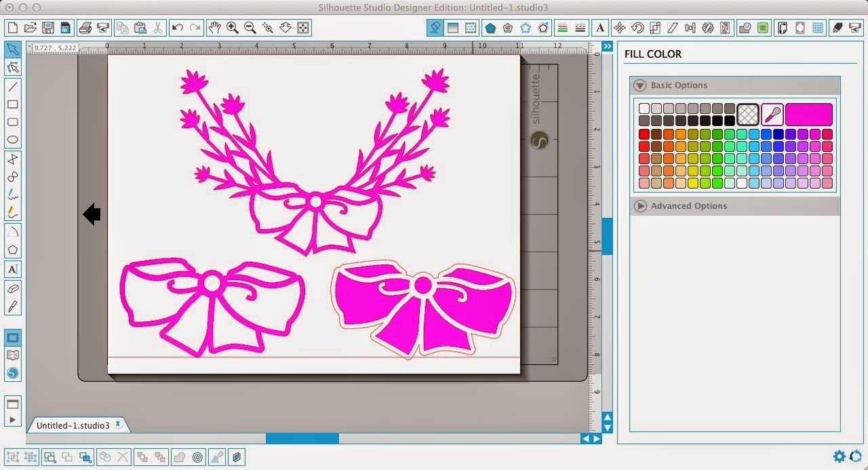The image size is (868, 470).
Task: Open Grid settings window icon
Action: point(818,28)
